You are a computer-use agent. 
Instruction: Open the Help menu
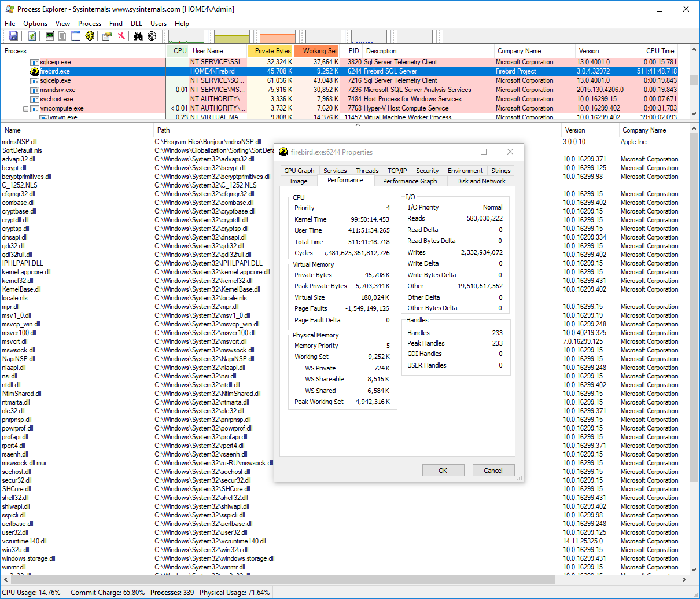[x=182, y=24]
